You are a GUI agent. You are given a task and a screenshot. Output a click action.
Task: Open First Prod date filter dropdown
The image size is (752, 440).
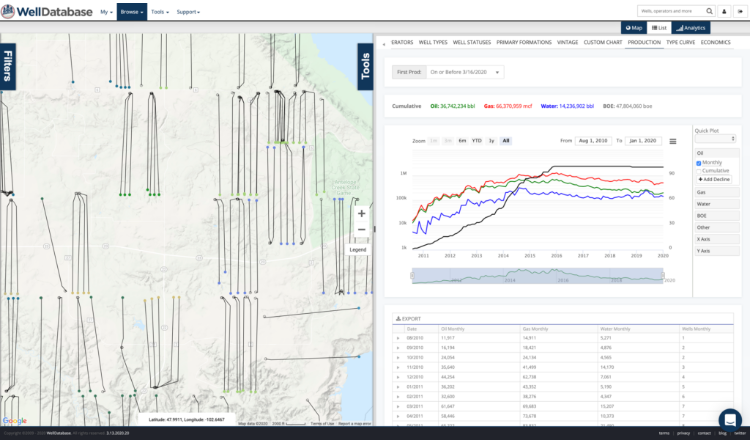465,72
